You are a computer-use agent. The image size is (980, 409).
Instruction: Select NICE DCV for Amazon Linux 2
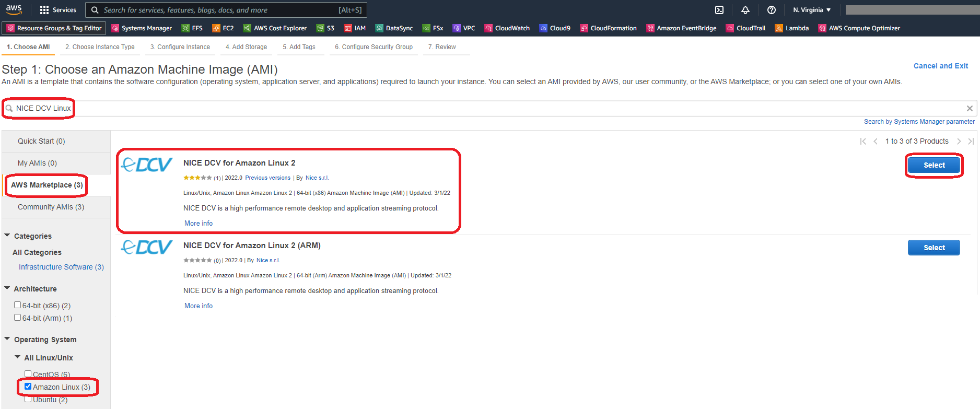tap(934, 165)
